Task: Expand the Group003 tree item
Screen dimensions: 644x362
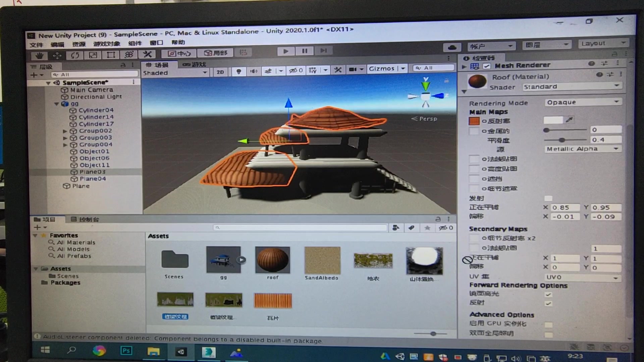Action: pyautogui.click(x=65, y=137)
